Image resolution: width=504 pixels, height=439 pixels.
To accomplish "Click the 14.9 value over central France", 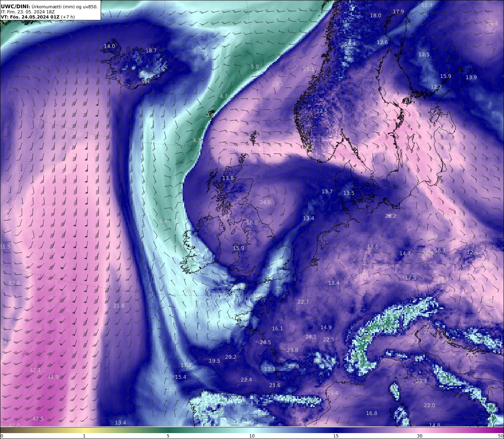I will [x=326, y=327].
